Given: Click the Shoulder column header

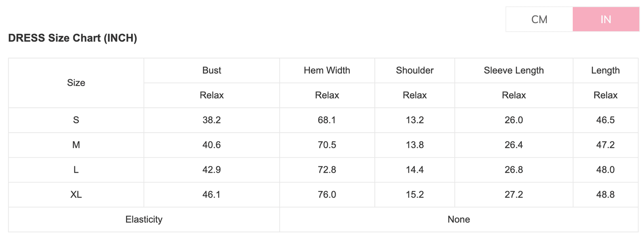Looking at the screenshot, I should click(x=414, y=70).
